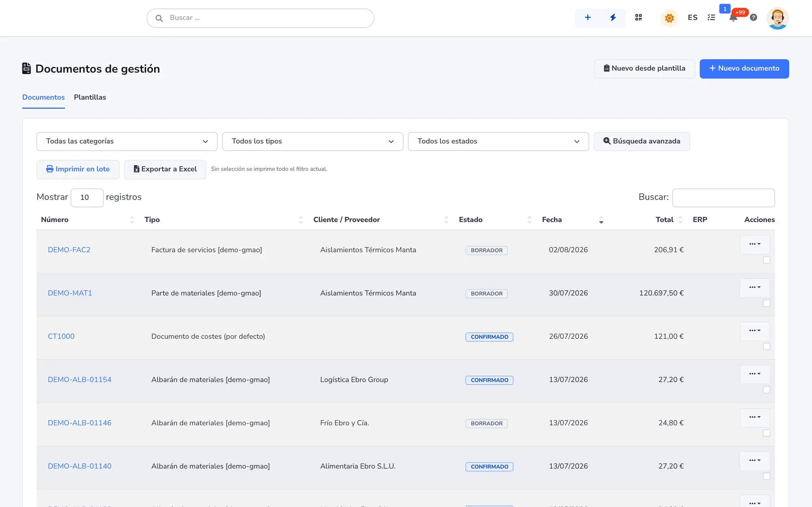The width and height of the screenshot is (812, 507).
Task: Open actions menu for CT1000 row
Action: [755, 331]
